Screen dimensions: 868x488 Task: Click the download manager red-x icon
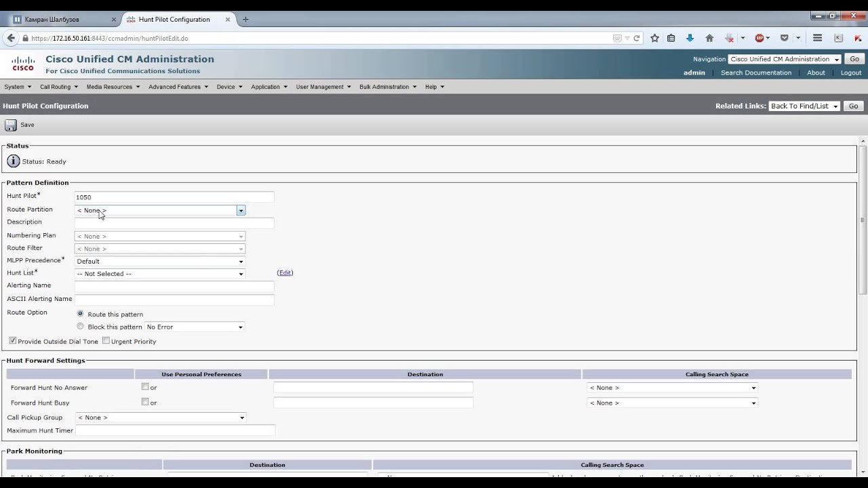[x=730, y=39]
